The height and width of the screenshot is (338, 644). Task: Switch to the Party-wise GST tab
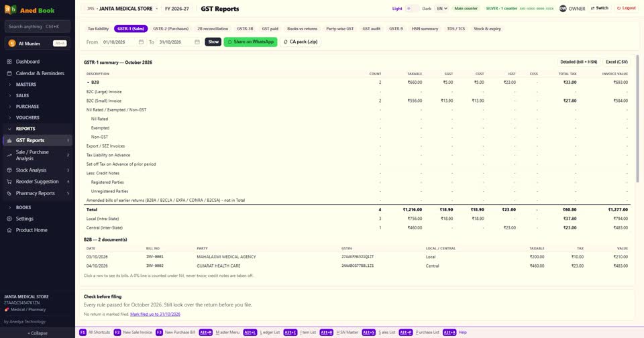tap(339, 29)
